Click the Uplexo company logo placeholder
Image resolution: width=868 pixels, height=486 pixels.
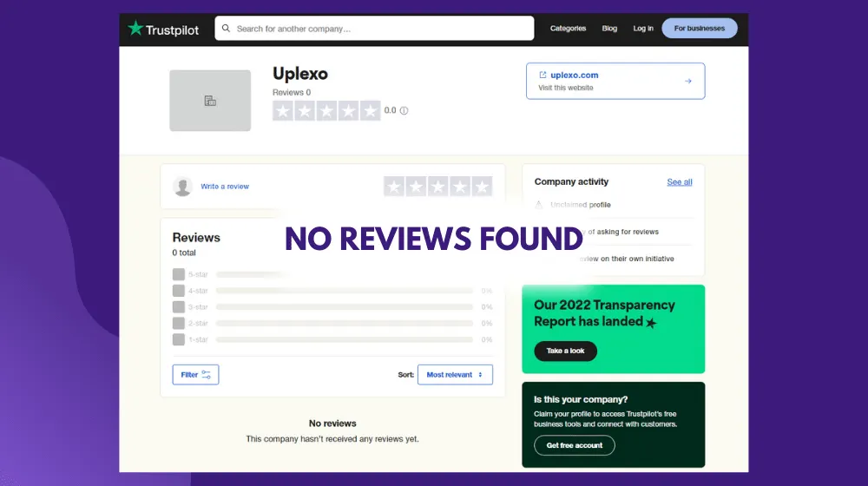210,101
